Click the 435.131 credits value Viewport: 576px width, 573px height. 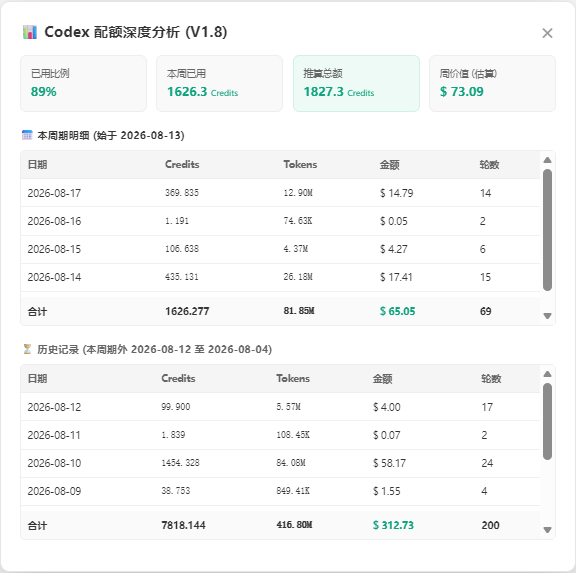(182, 277)
